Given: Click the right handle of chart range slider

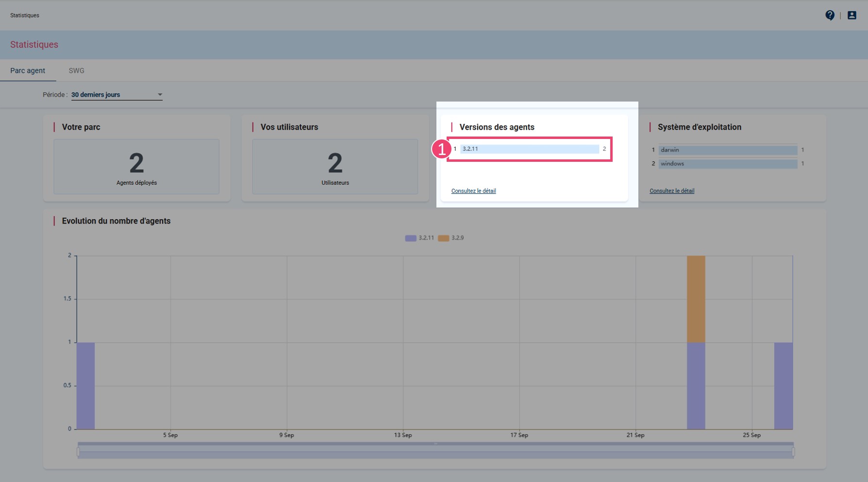Looking at the screenshot, I should (x=793, y=452).
